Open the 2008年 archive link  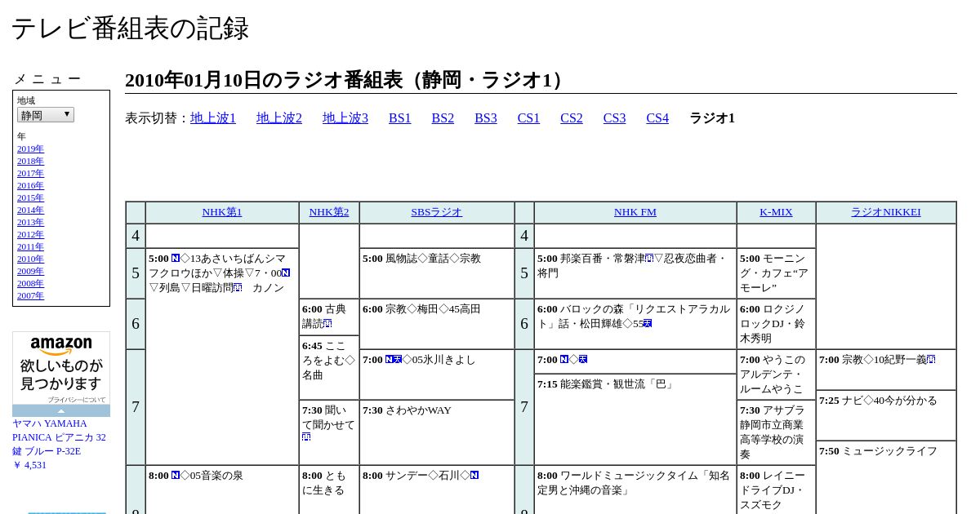[x=30, y=283]
